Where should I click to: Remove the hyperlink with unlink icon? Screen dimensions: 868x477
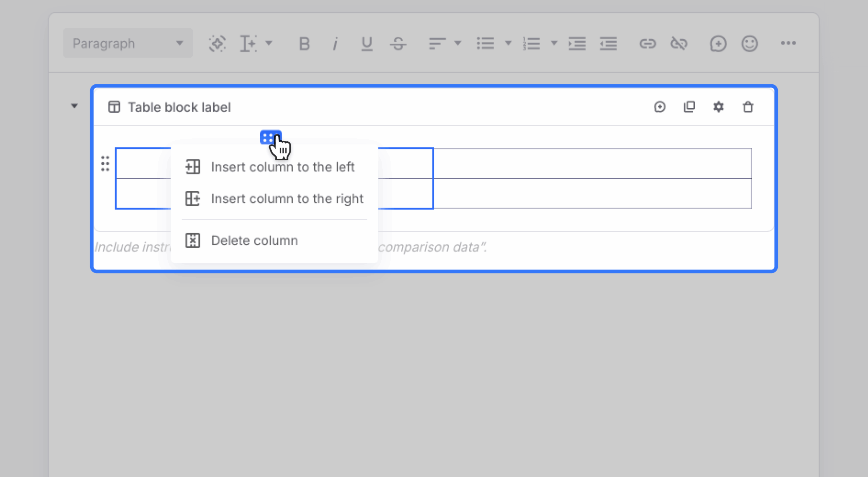pos(679,43)
